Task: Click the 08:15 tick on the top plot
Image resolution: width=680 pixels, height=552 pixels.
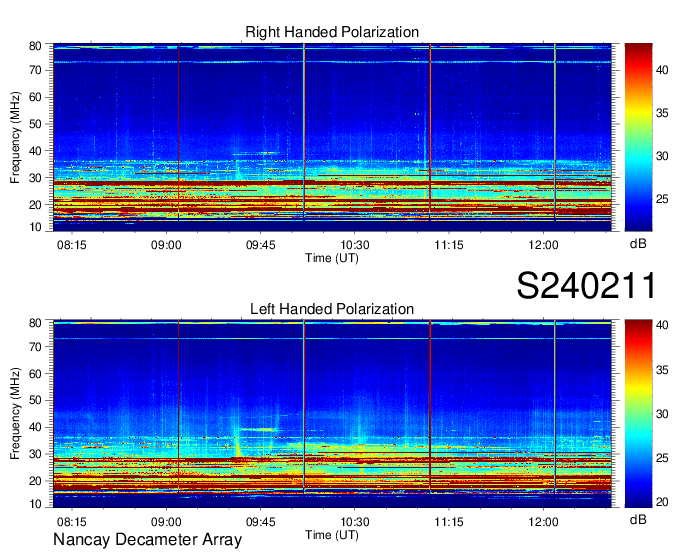Action: [72, 245]
